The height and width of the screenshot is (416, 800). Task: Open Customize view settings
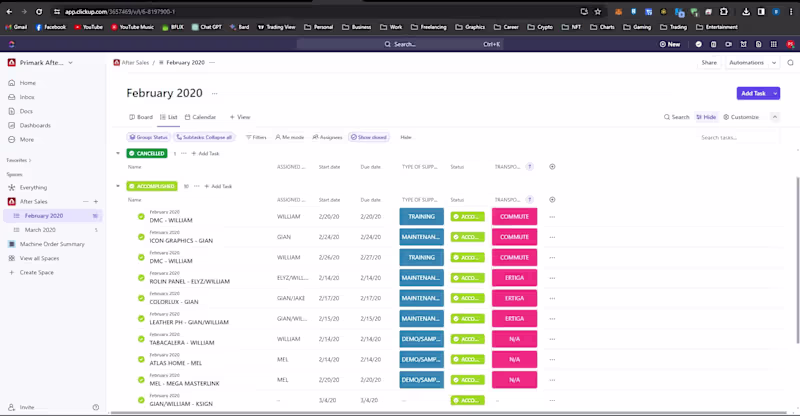click(741, 117)
